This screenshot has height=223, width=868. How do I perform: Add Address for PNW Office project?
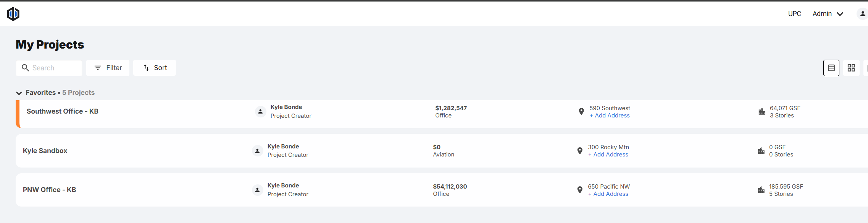[x=608, y=194]
